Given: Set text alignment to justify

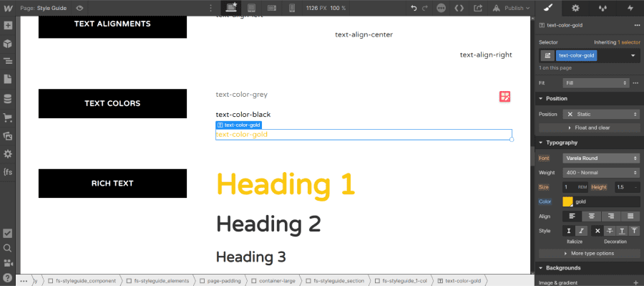Looking at the screenshot, I should (x=630, y=216).
